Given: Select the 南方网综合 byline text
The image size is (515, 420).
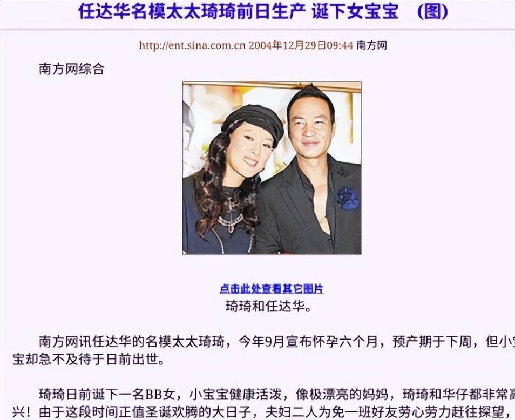Looking at the screenshot, I should coord(72,69).
